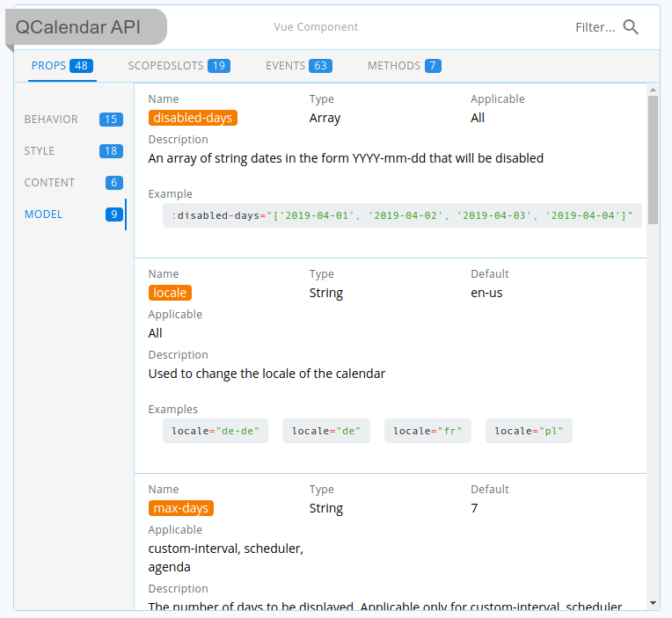Click the Vue Component label
The image size is (672, 618).
(316, 27)
